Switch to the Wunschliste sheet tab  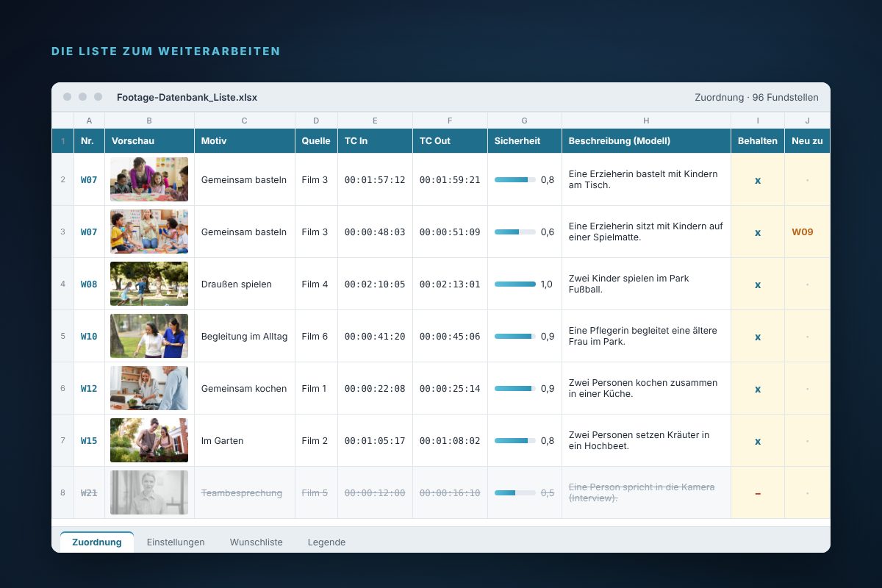click(x=256, y=542)
